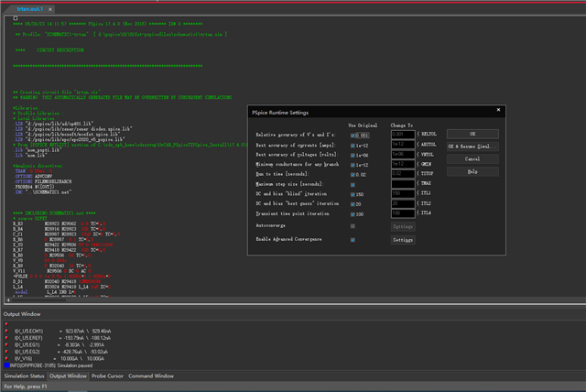Select the Output Window tab

(68, 376)
